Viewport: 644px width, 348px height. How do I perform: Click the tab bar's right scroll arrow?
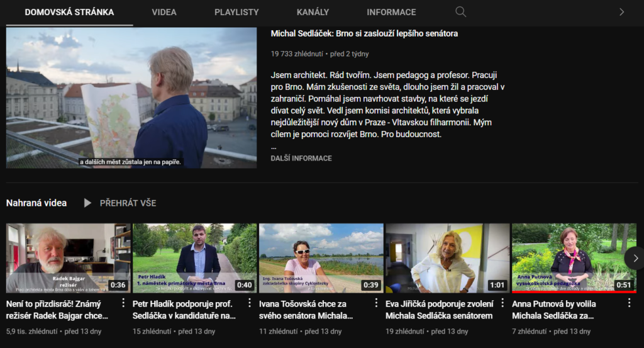621,12
